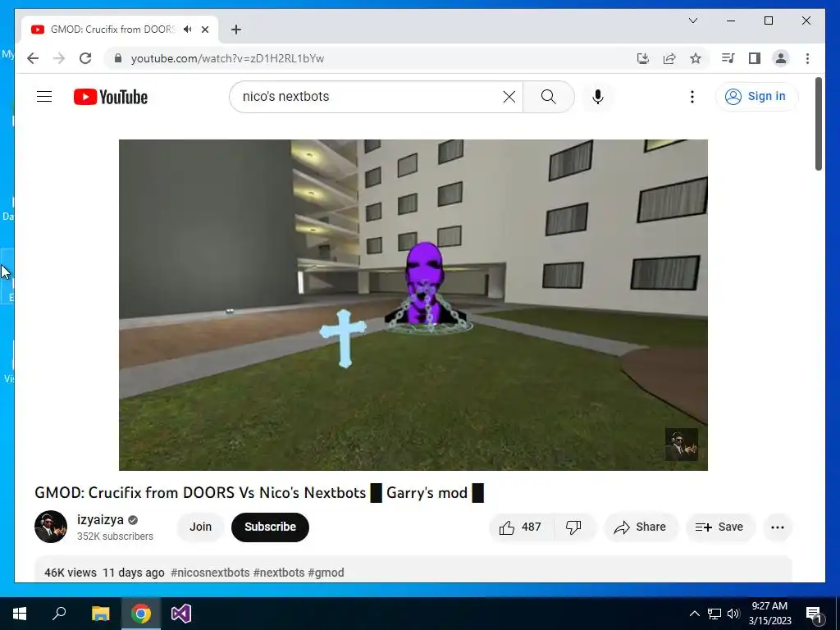Open YouTube settings three-dot menu
Viewport: 840px width, 630px height.
pyautogui.click(x=692, y=97)
